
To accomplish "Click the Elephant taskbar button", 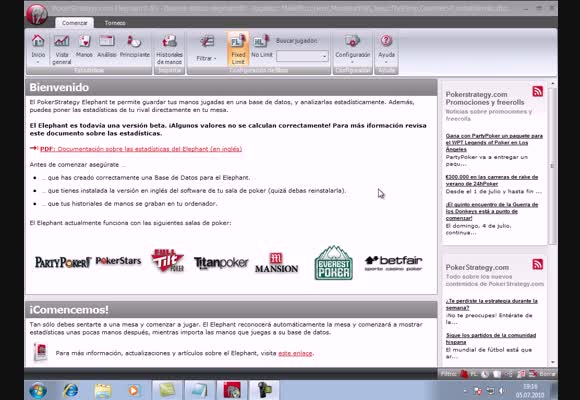I will tap(232, 390).
